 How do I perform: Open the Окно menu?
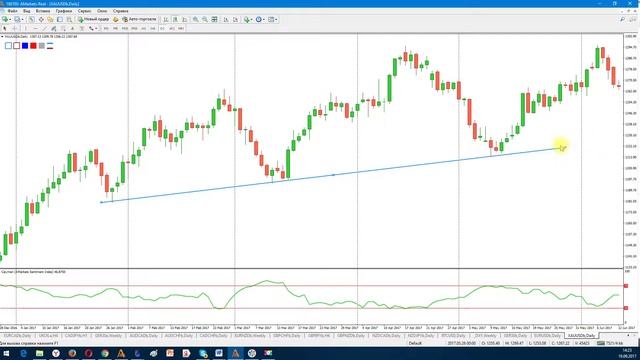[102, 11]
